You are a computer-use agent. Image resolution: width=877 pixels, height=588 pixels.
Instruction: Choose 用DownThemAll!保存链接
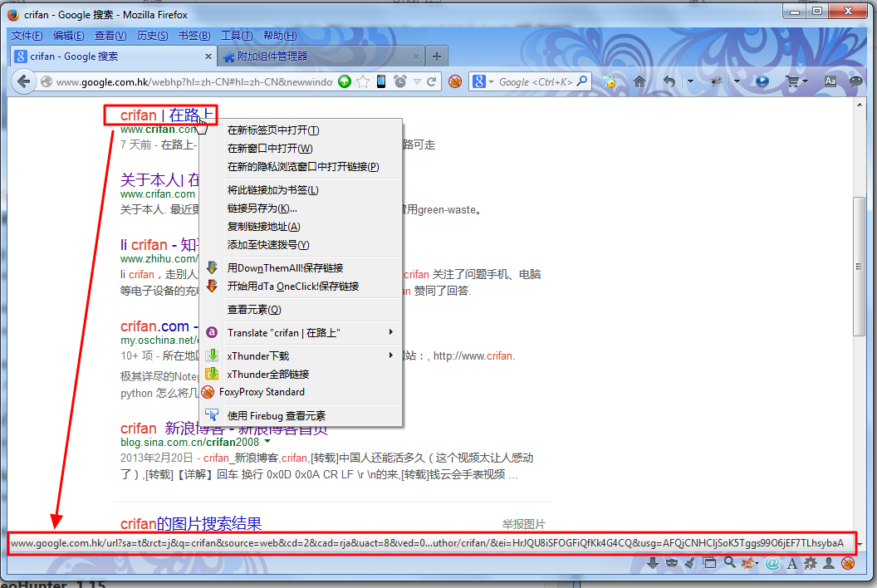click(301, 268)
